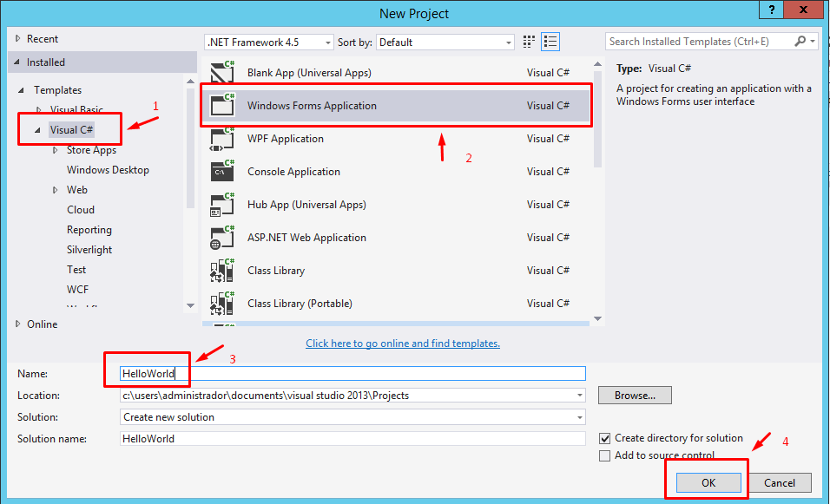The height and width of the screenshot is (504, 830).
Task: Collapse the Visual C# tree node
Action: tap(37, 130)
